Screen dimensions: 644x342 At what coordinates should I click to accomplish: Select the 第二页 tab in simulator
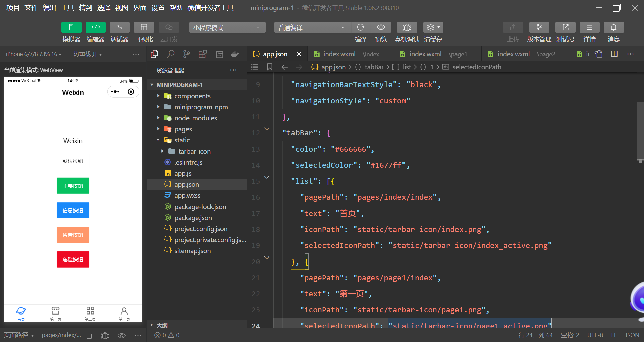coord(90,313)
